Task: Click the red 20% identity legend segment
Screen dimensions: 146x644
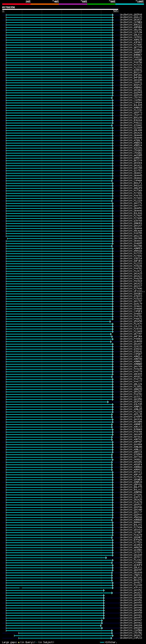Action: 16,4
